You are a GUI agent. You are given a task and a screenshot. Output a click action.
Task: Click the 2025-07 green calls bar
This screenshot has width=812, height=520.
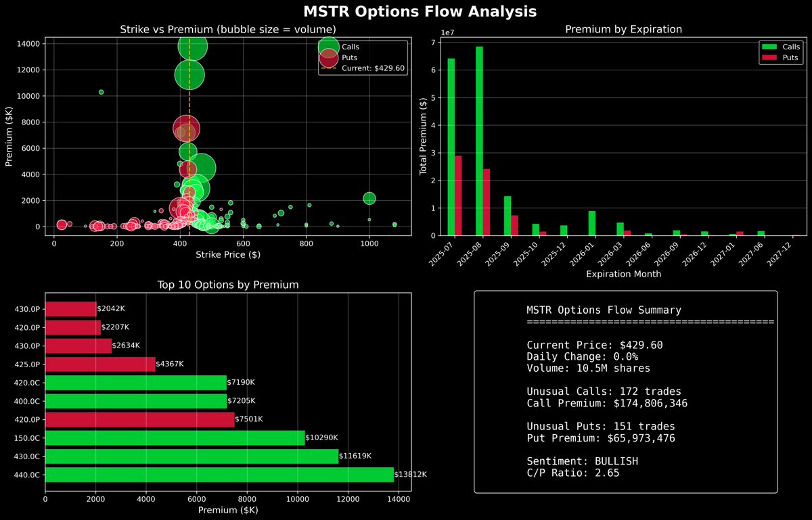pyautogui.click(x=451, y=147)
